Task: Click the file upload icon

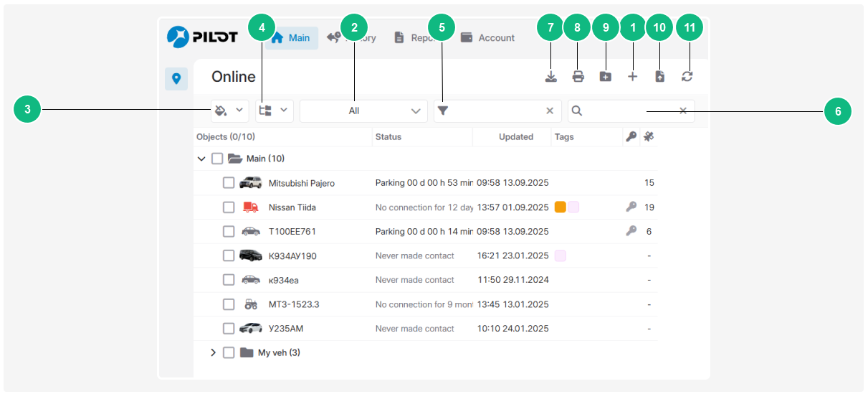Action: pyautogui.click(x=659, y=77)
